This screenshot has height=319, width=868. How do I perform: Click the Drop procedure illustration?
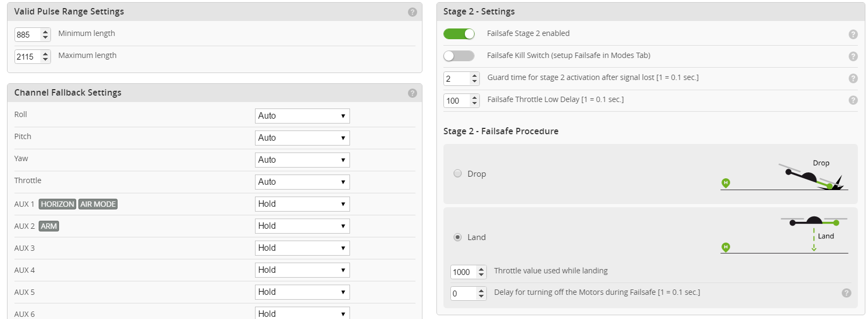coord(784,175)
